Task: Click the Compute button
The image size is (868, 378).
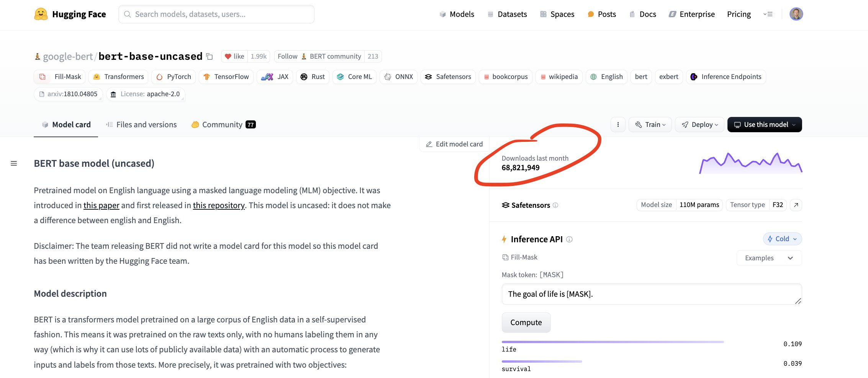Action: click(x=526, y=322)
